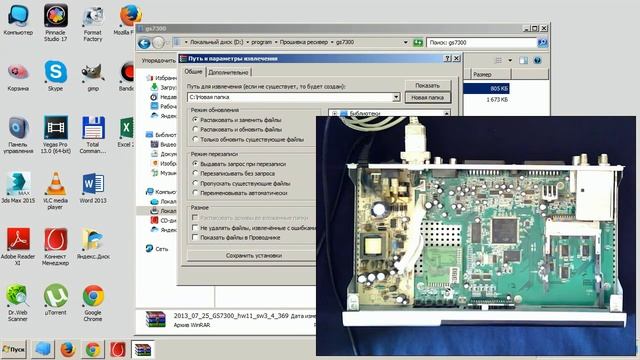The height and width of the screenshot is (360, 640).
Task: Select 'Только обновить существующие файлы' option
Action: 195,139
